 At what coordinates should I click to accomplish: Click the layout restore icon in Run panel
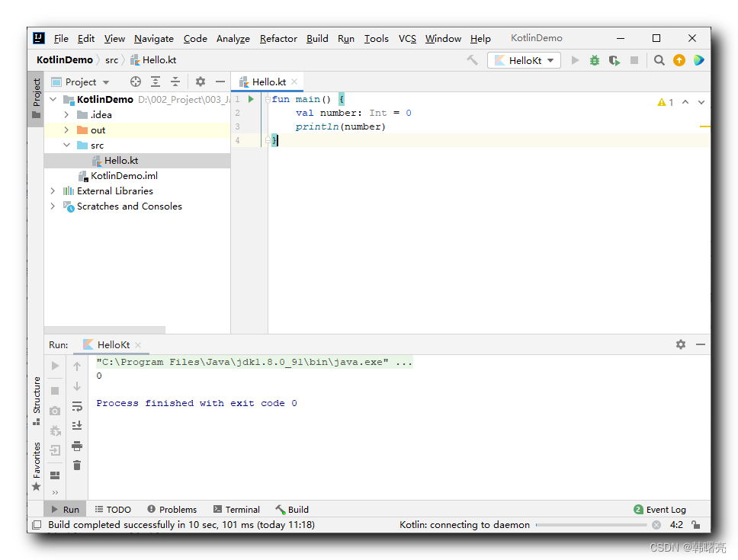[x=55, y=475]
